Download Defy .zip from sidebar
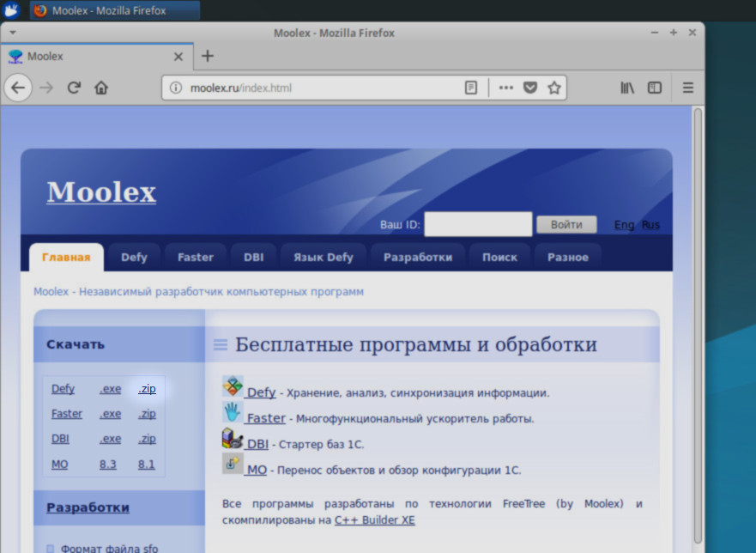The width and height of the screenshot is (756, 553). pos(147,389)
